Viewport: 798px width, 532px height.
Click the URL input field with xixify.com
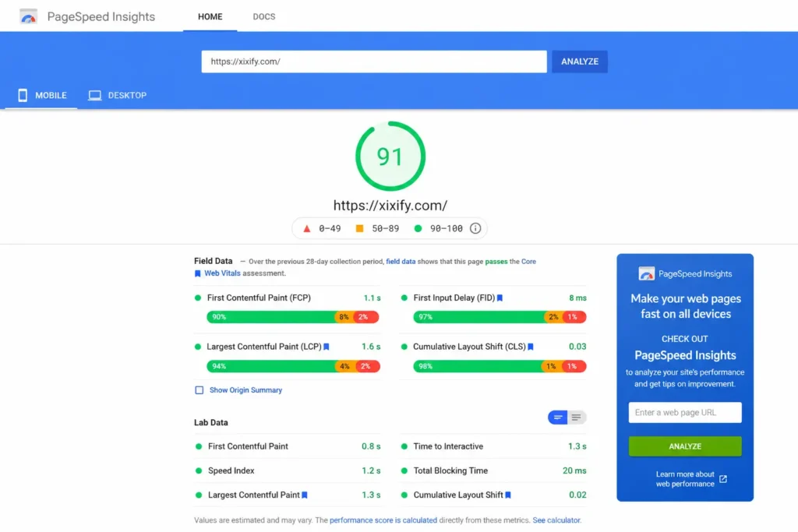pos(373,62)
